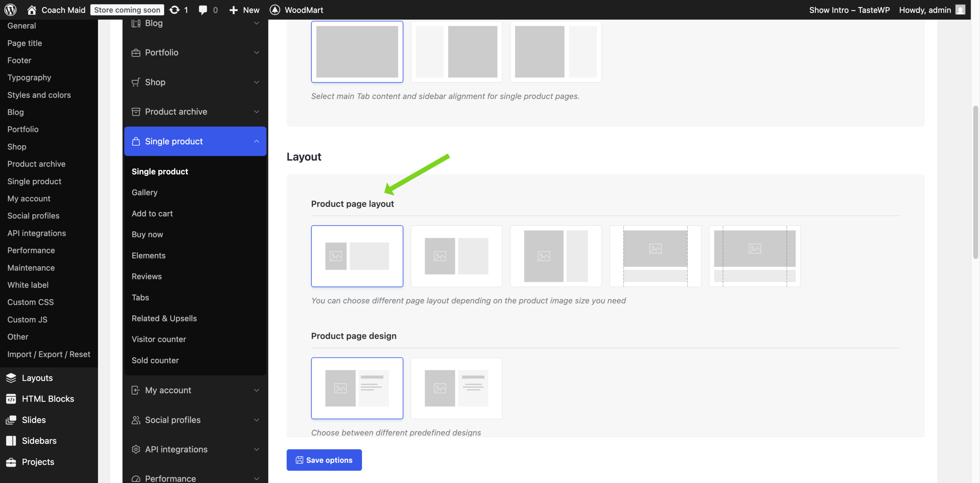Select the second medium-image product page layout

[456, 256]
